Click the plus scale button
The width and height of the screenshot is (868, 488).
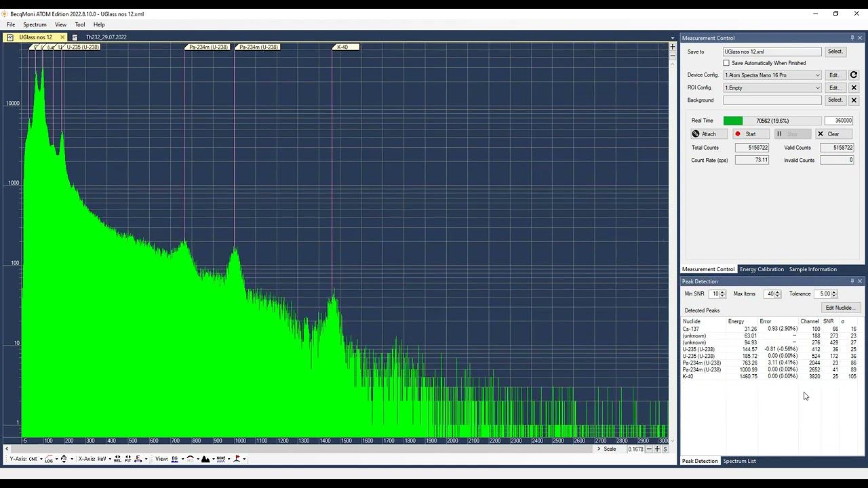tap(657, 449)
